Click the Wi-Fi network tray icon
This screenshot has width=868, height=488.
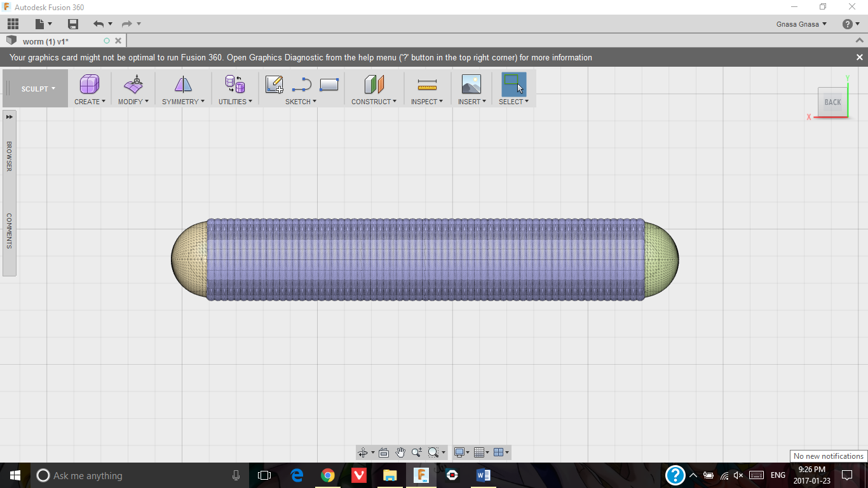point(724,475)
